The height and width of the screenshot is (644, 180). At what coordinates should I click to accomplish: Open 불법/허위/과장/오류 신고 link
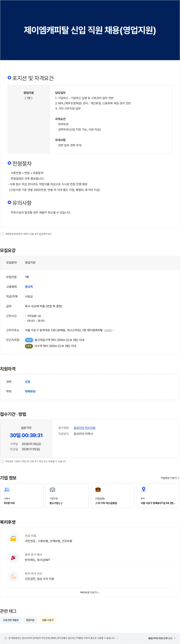[x=162, y=638]
